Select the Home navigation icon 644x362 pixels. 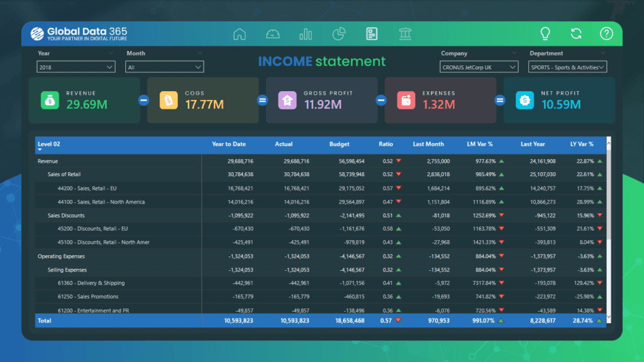pos(239,34)
